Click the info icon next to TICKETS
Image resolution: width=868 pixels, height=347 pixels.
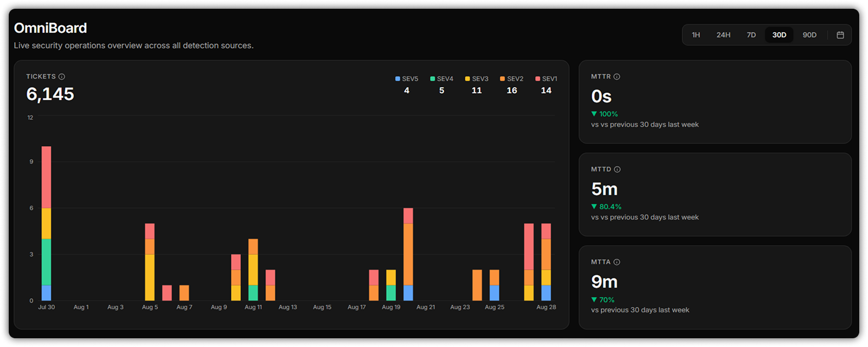62,77
